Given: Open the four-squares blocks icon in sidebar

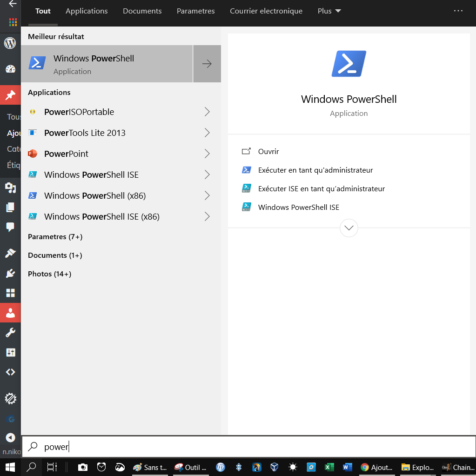Looking at the screenshot, I should point(10,293).
